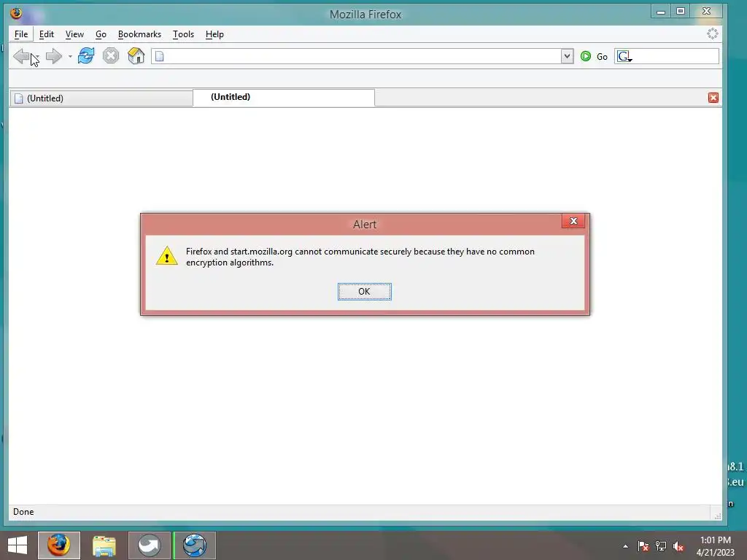Click the Firefox logo in title bar
The image size is (747, 560).
[x=16, y=13]
